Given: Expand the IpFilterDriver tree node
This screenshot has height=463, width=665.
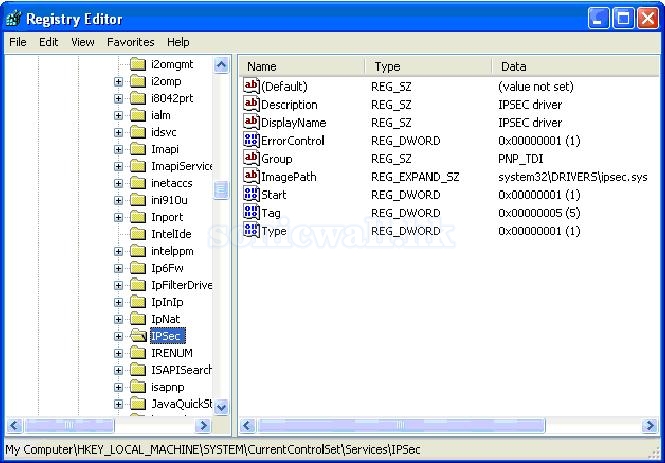Looking at the screenshot, I should point(118,285).
